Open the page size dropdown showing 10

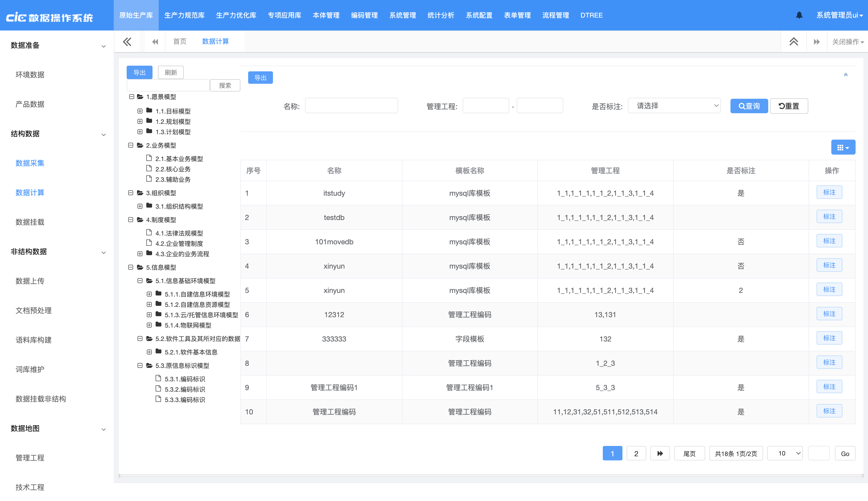click(785, 453)
